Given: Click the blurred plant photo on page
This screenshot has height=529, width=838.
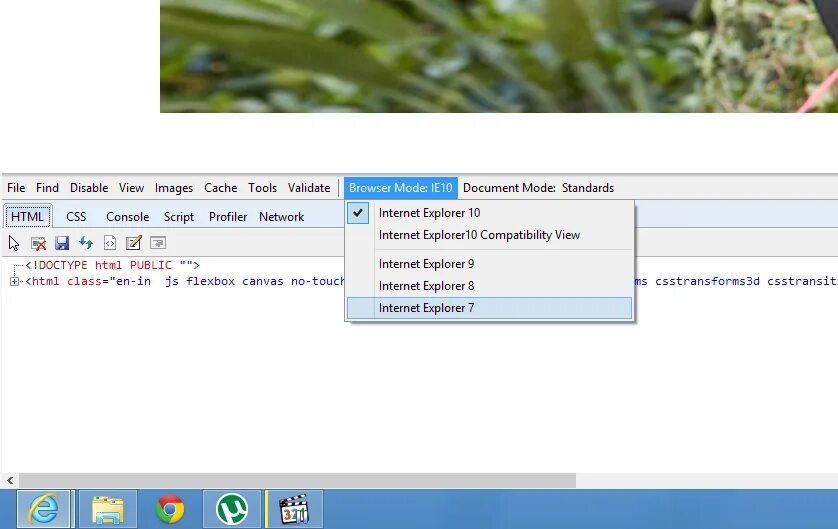Looking at the screenshot, I should 499,56.
